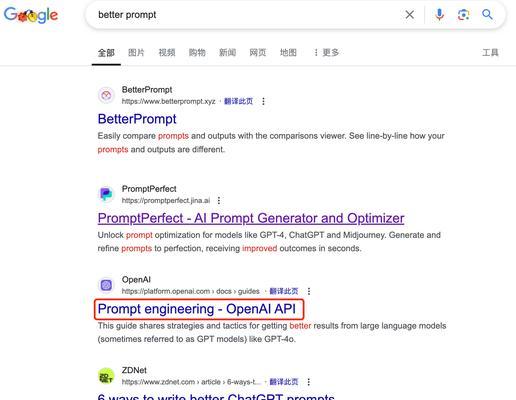This screenshot has width=516, height=400.
Task: Switch to the 视频 results tab
Action: (x=167, y=52)
